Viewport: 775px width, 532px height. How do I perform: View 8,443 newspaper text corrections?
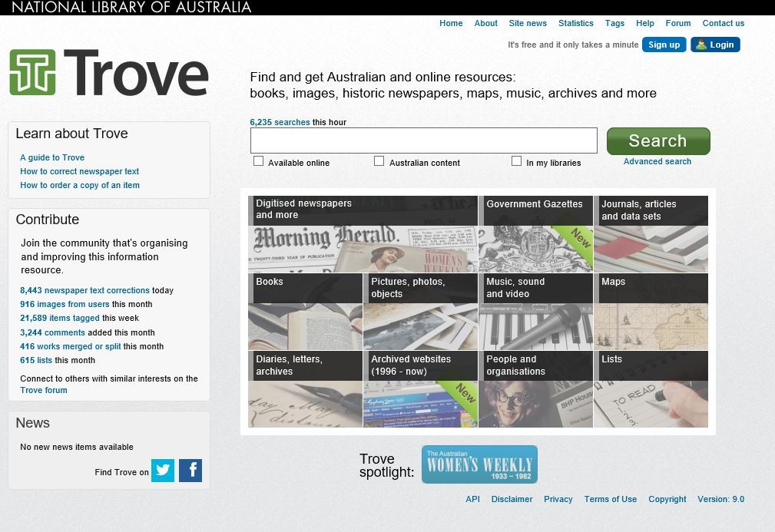point(84,290)
